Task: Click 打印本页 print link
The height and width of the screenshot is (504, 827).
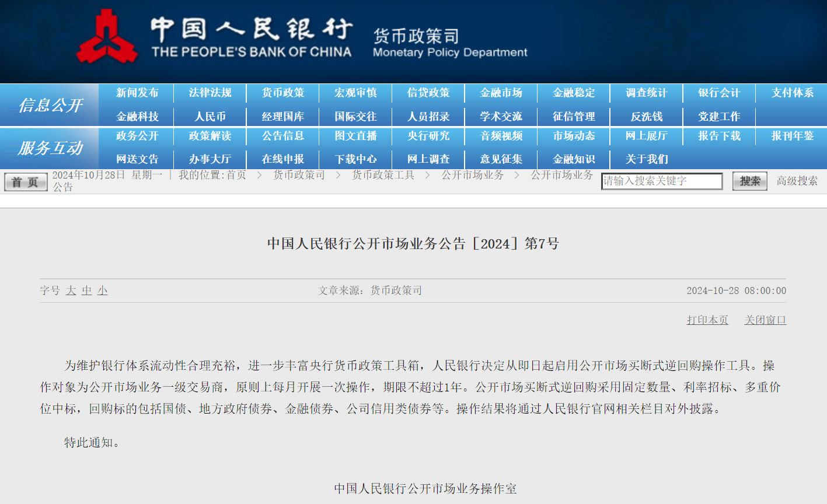Action: 707,320
